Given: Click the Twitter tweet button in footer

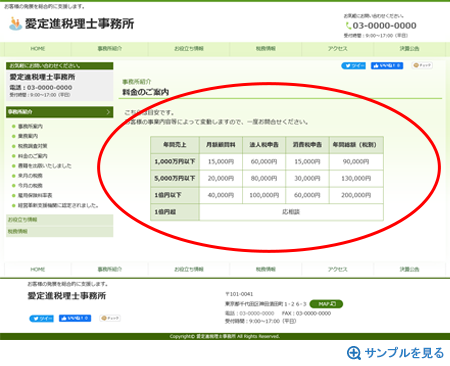Looking at the screenshot, I should (41, 319).
